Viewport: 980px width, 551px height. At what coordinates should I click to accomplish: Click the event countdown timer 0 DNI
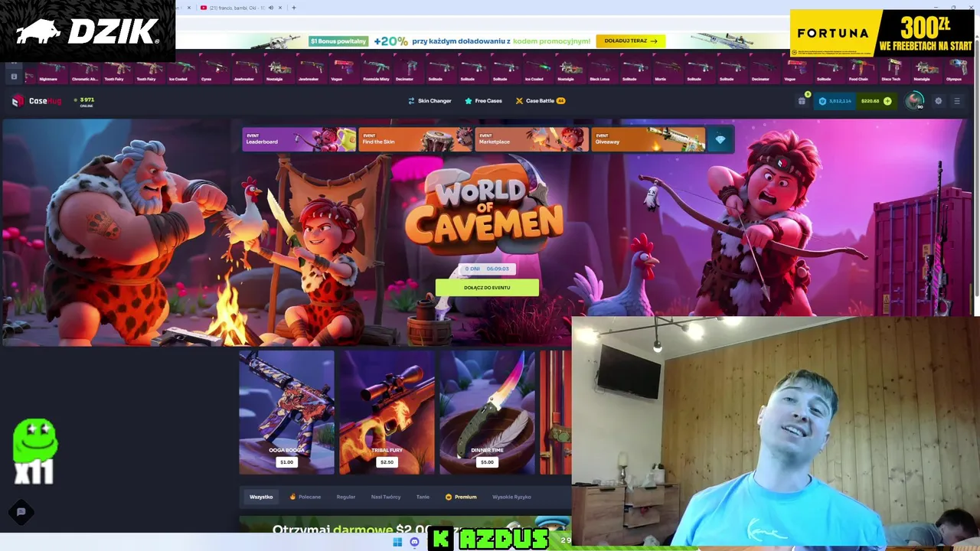(487, 269)
